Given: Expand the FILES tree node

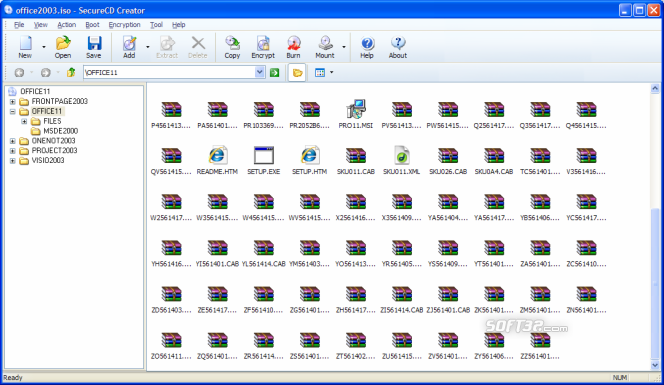Looking at the screenshot, I should pos(25,121).
